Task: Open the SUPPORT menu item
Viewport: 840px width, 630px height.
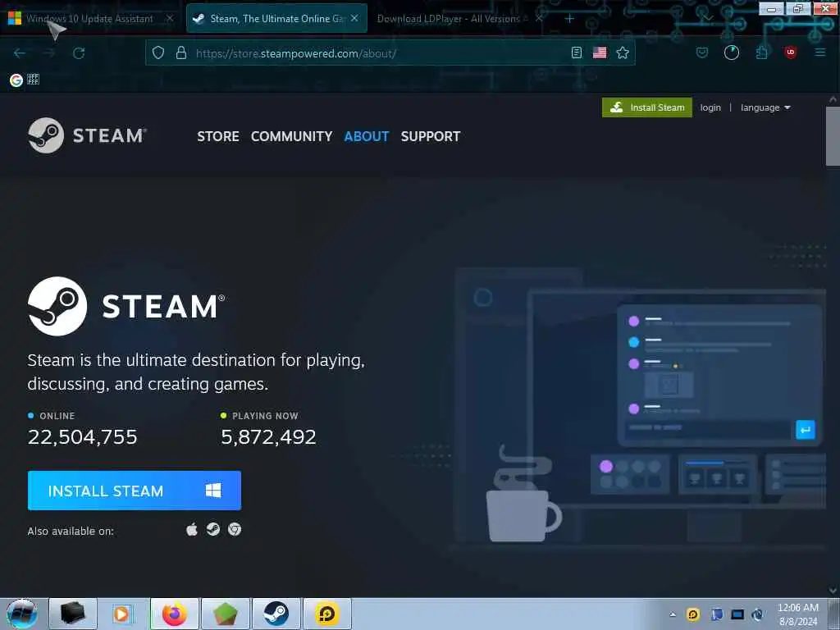Action: coord(430,137)
